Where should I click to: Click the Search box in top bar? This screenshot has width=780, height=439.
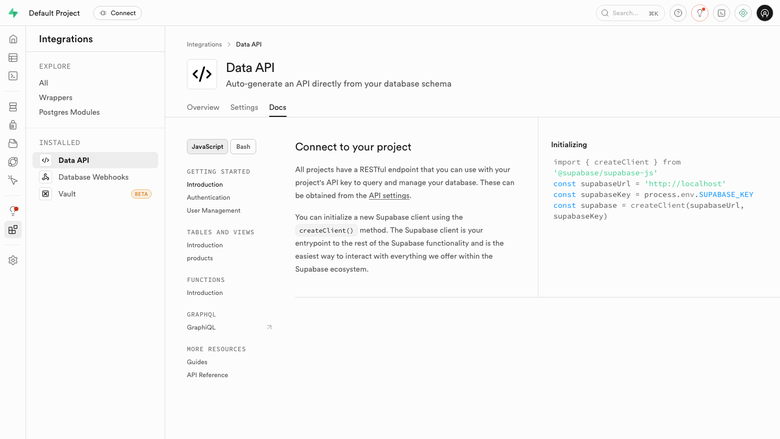(630, 13)
